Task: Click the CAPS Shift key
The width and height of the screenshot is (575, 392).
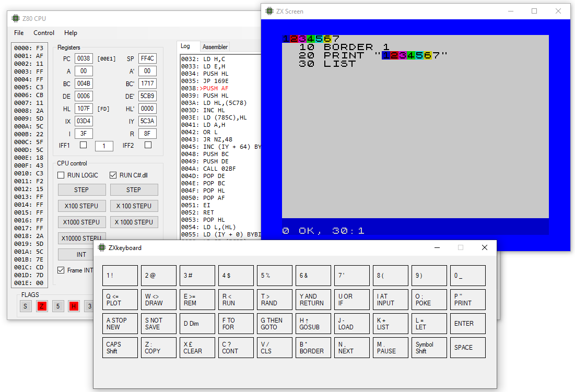Action: [x=120, y=348]
